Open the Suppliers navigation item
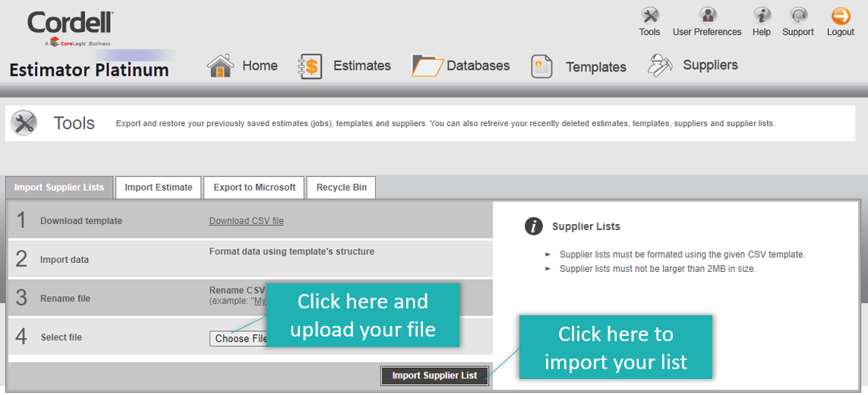The image size is (868, 395). 710,65
